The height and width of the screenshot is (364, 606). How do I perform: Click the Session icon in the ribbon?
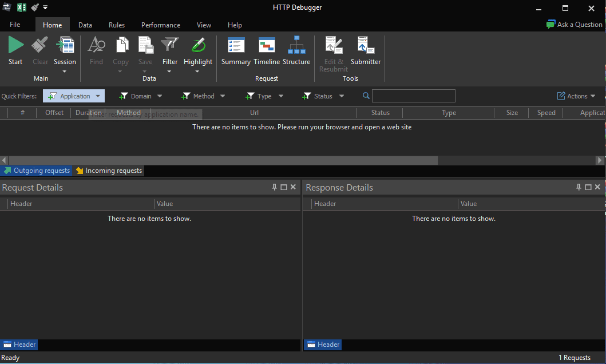coord(65,46)
